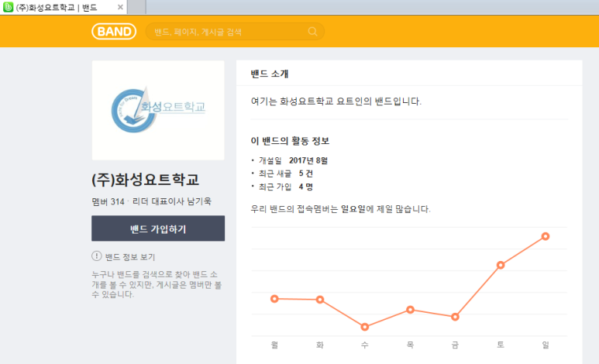
Task: Click the chart data point for 화
Action: tap(320, 300)
